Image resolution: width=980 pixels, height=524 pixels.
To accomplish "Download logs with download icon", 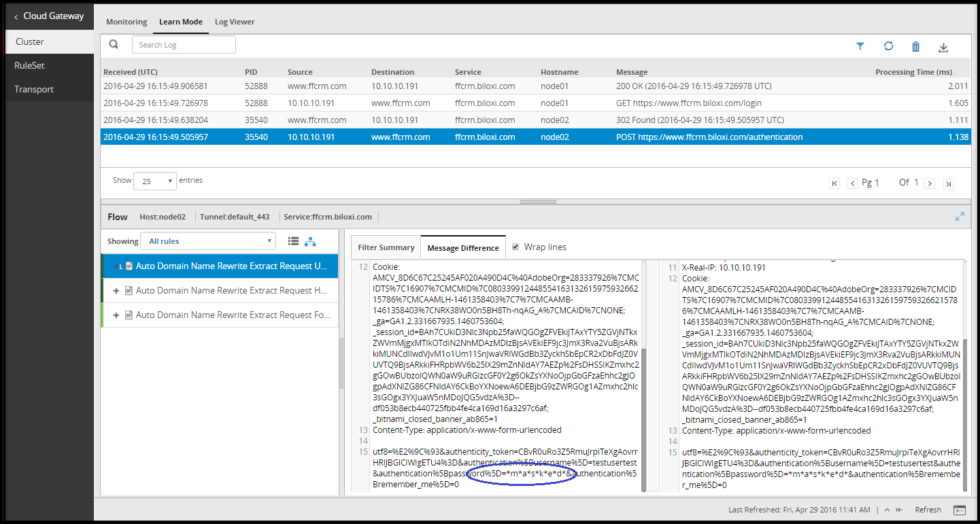I will (x=943, y=47).
